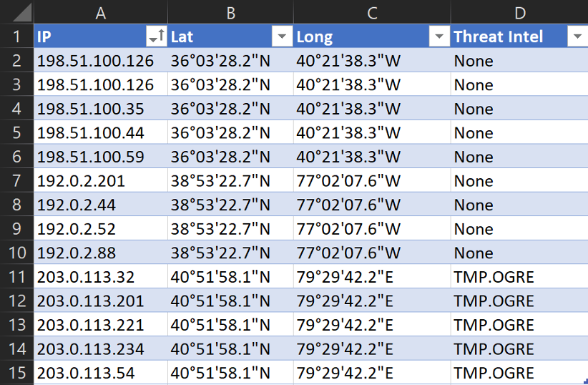This screenshot has width=588, height=385.
Task: Click the cell containing 198.51.100.59
Action: 90,157
